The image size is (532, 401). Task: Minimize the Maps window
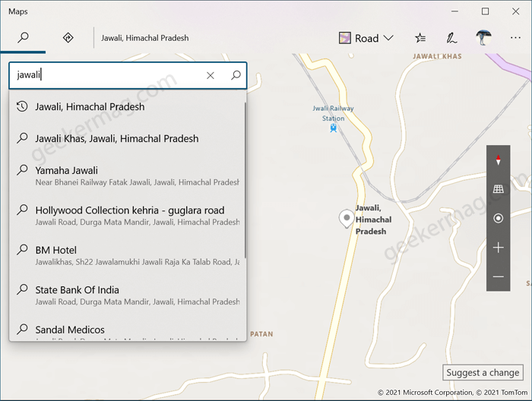[454, 11]
